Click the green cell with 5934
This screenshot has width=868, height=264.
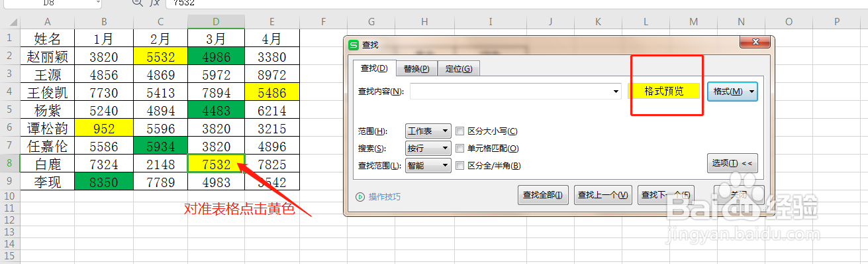click(160, 146)
